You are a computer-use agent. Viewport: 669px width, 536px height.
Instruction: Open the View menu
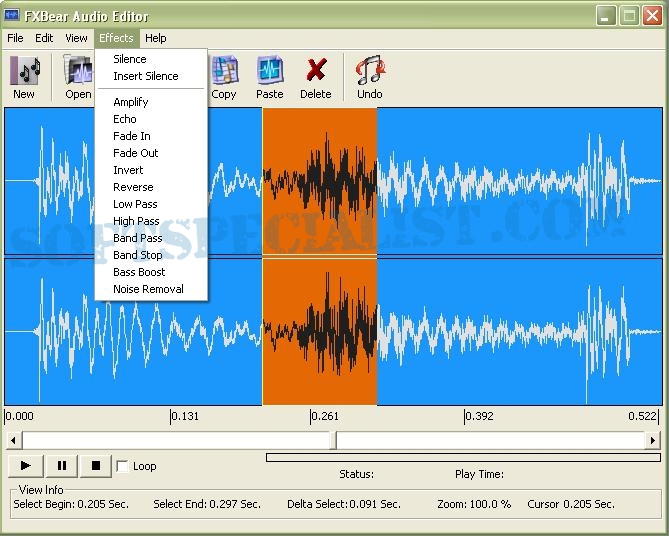pyautogui.click(x=77, y=38)
